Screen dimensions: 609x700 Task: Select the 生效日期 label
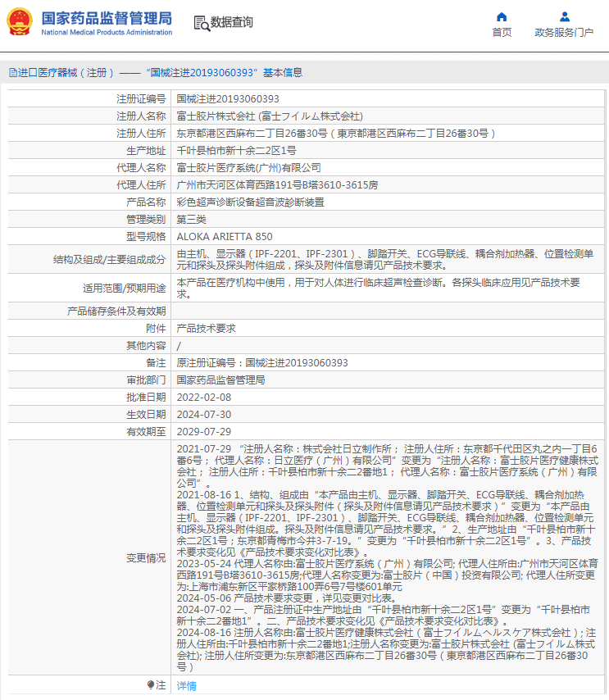pos(146,414)
